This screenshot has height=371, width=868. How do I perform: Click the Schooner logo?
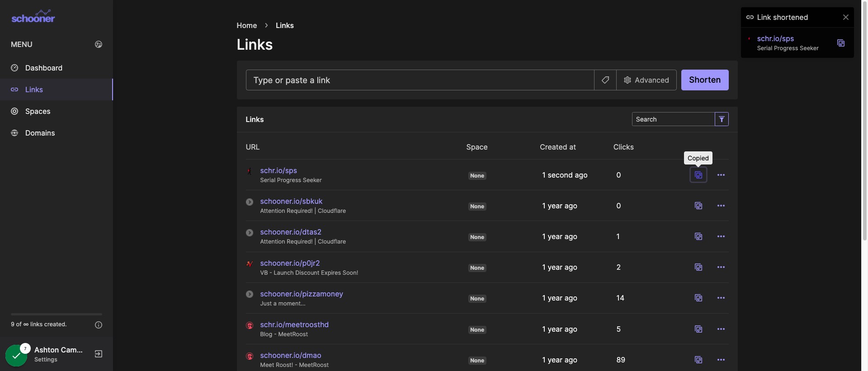(33, 16)
